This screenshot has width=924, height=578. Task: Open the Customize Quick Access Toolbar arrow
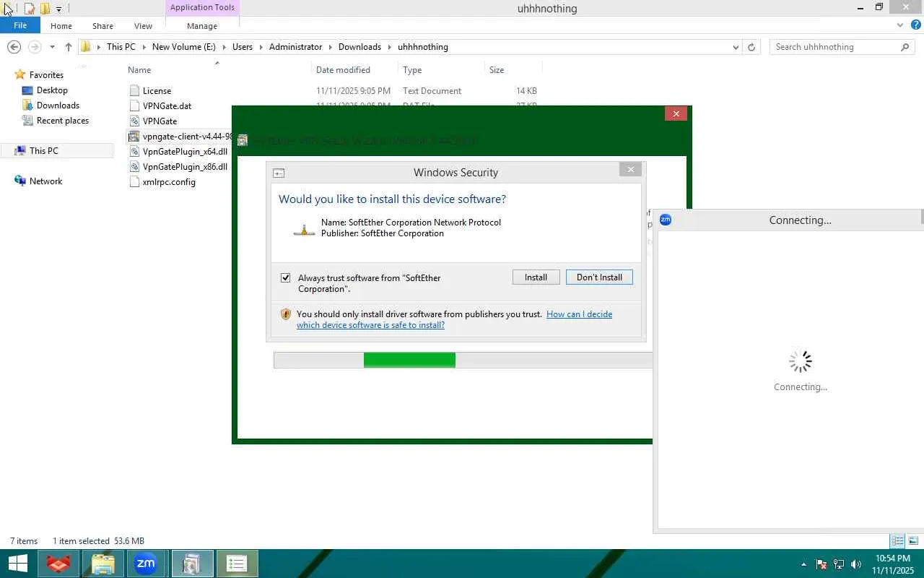58,9
